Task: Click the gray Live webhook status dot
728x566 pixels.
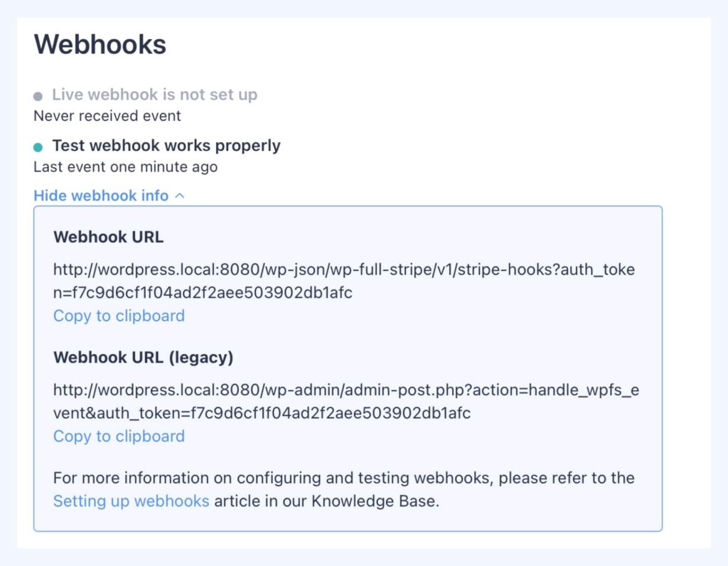Action: coord(38,96)
